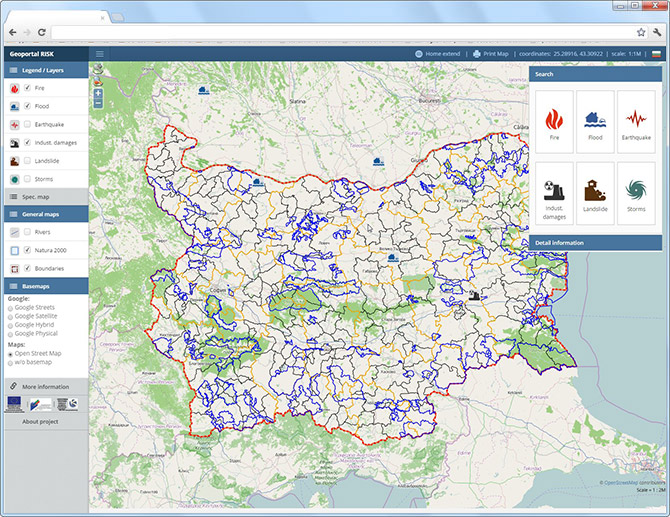Click the Print Map text link
The image size is (670, 517).
[x=496, y=54]
